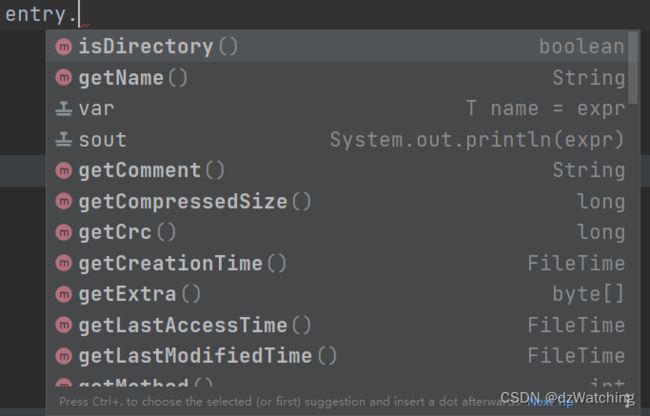Click the method icon beside isDirectory()
This screenshot has height=416, width=650.
click(64, 46)
